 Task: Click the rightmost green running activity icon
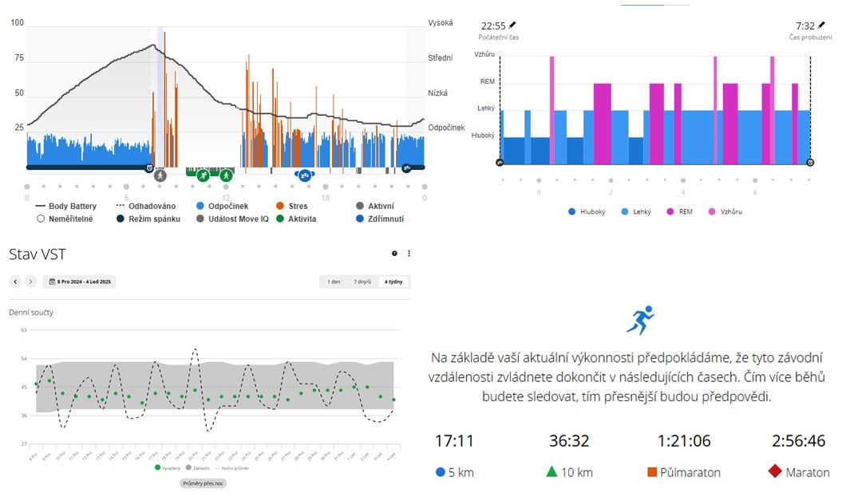click(227, 175)
